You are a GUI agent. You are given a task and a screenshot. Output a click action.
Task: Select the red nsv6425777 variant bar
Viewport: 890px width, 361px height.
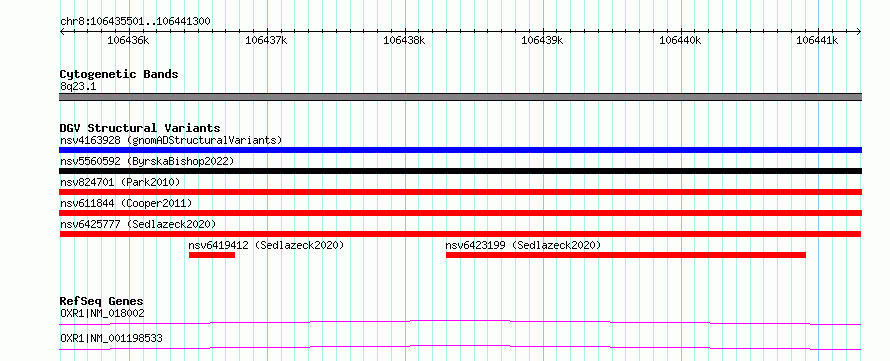[x=460, y=234]
